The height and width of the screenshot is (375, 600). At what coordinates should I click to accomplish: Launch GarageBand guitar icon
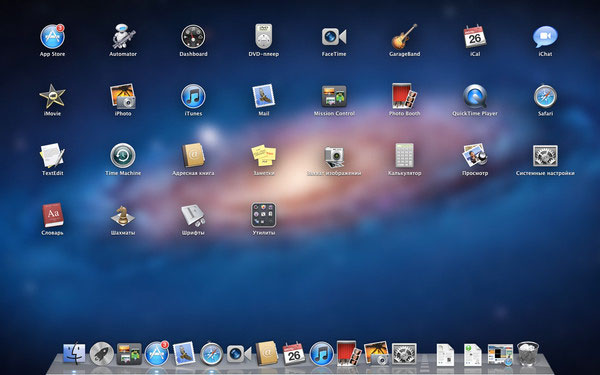tap(404, 37)
